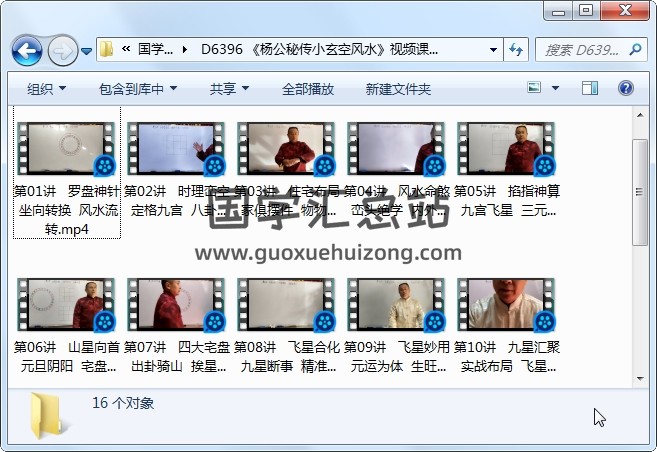Viewport: 657px width, 452px height.
Task: Toggle the preview pane icon
Action: (590, 88)
